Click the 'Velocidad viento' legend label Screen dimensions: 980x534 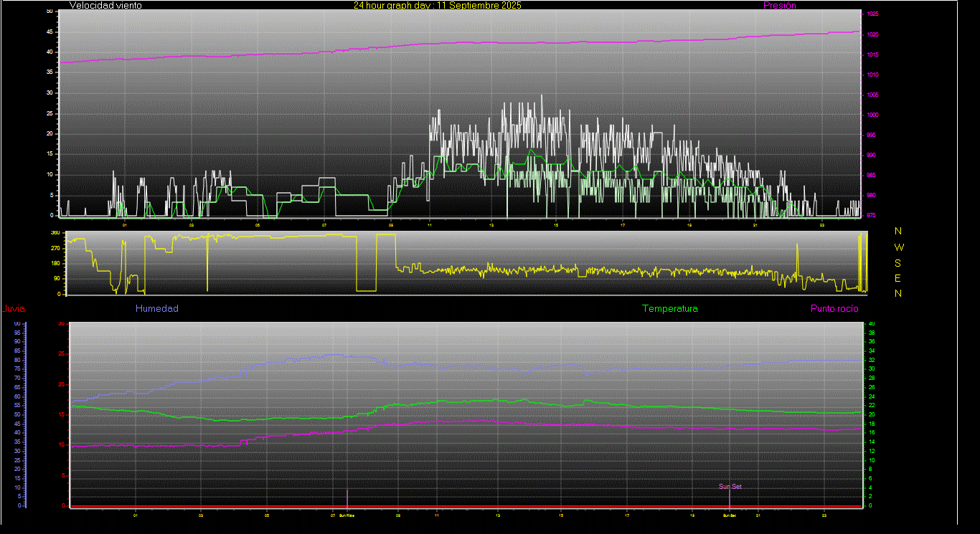[105, 6]
